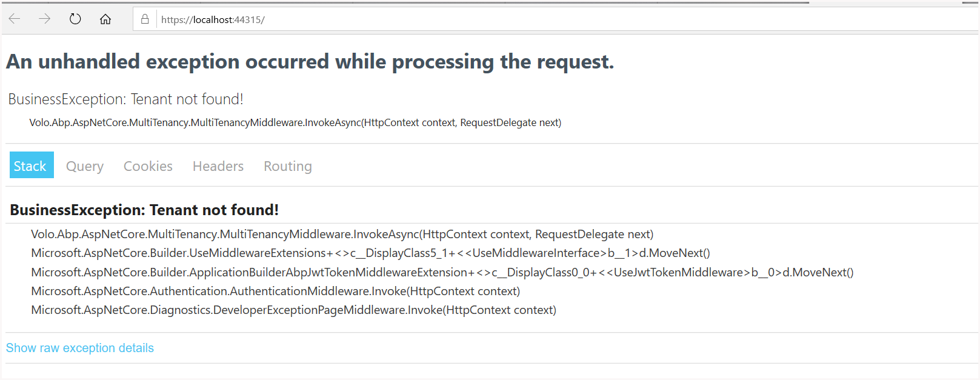Expand the MultiTenancyMiddleware.InvokeAsync stack frame in the list
Viewport: 980px width, 380px height.
pyautogui.click(x=342, y=235)
